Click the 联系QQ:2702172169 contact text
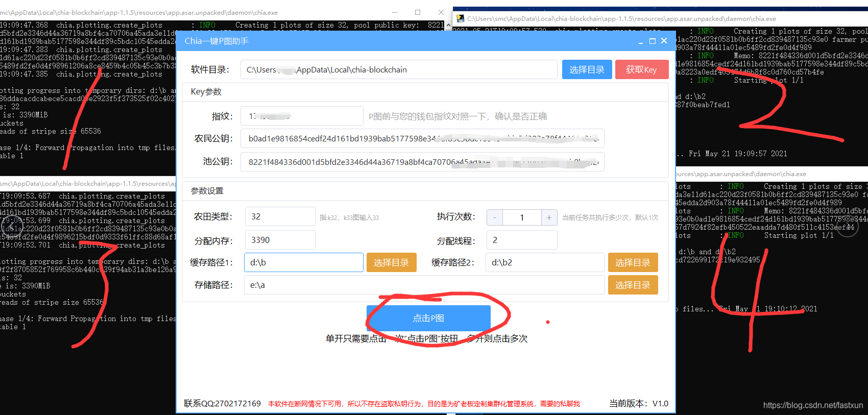The width and height of the screenshot is (868, 415). (x=222, y=403)
